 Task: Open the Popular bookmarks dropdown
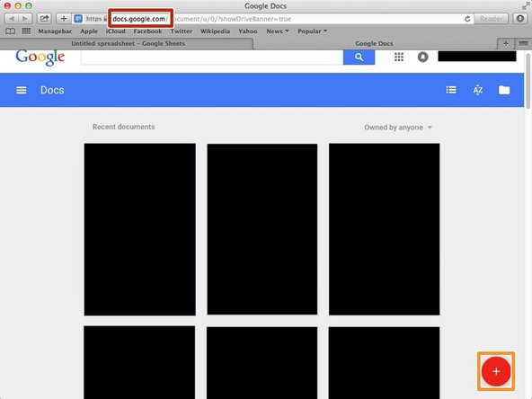[312, 31]
